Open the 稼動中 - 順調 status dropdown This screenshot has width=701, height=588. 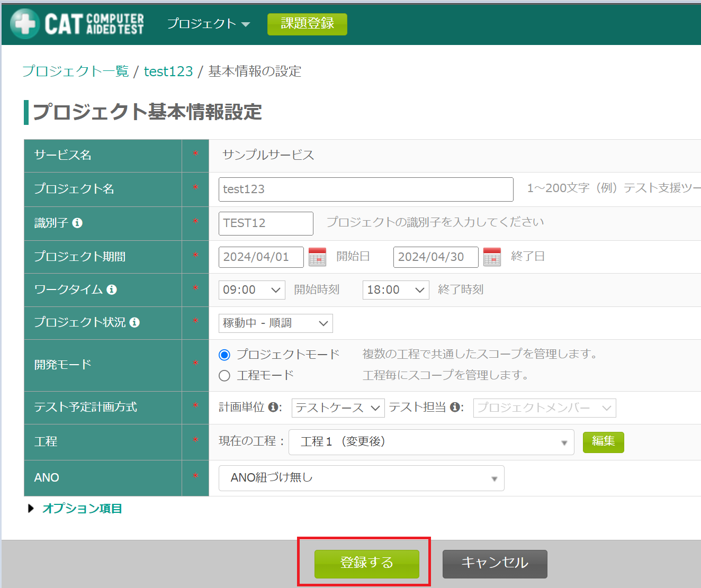click(275, 323)
